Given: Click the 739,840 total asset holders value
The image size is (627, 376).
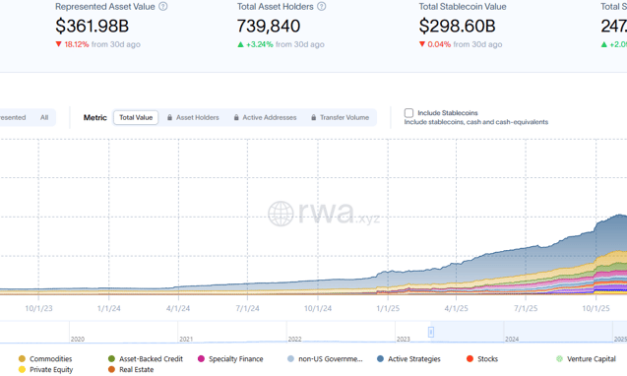Looking at the screenshot, I should [268, 26].
